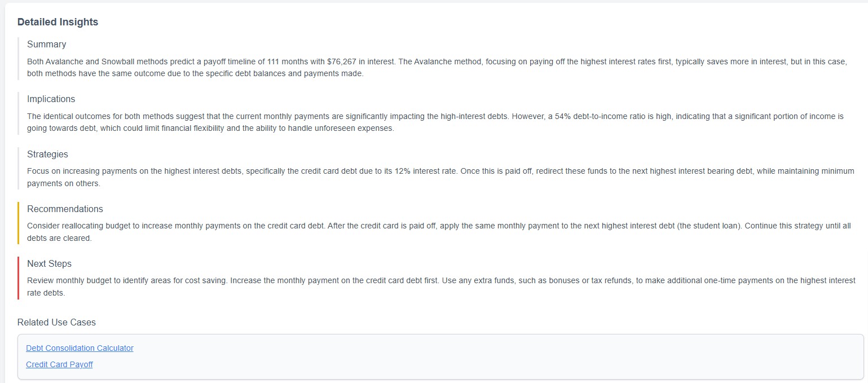Select the Implications section heading

(51, 99)
